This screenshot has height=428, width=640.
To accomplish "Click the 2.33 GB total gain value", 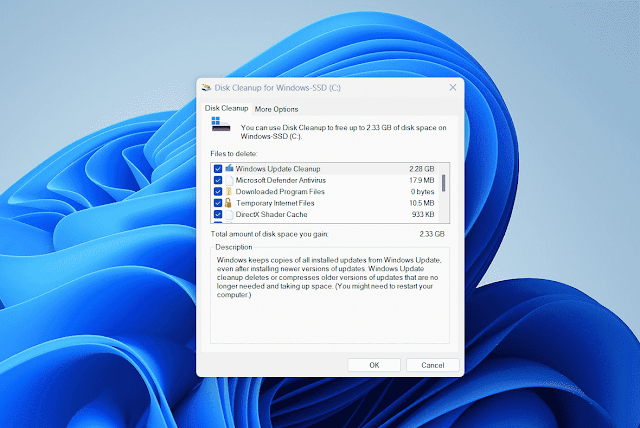I will (x=432, y=234).
